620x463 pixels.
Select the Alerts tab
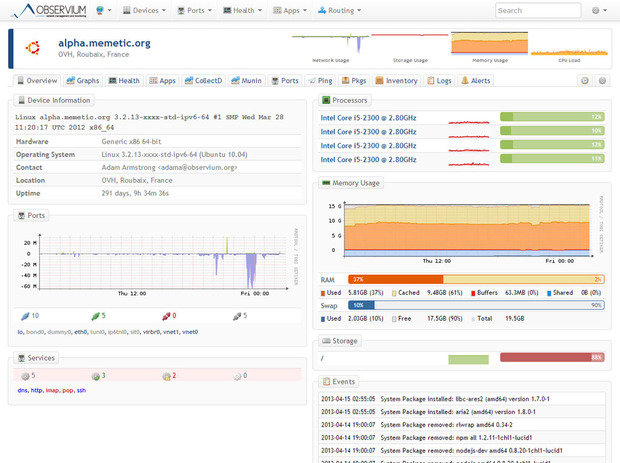[476, 80]
